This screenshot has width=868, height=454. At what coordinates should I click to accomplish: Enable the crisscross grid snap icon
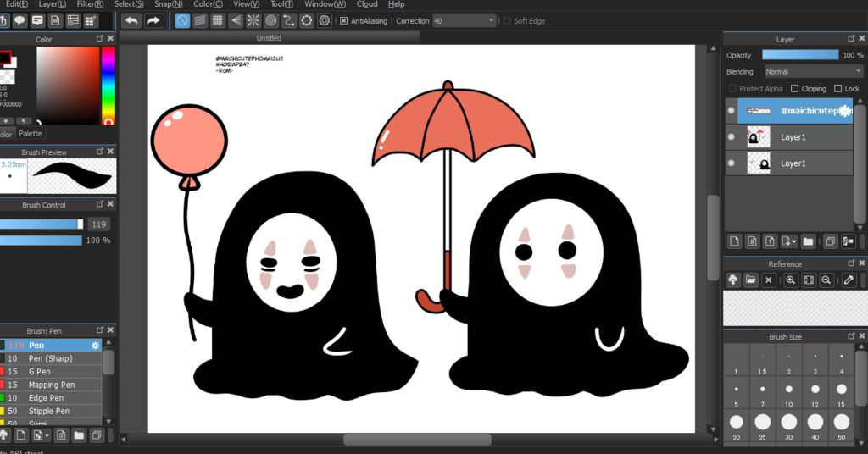218,21
